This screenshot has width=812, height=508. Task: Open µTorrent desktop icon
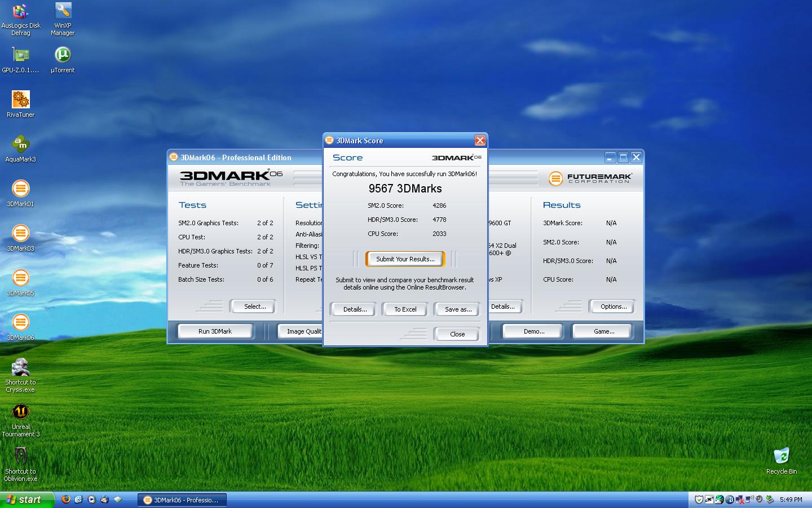point(63,60)
